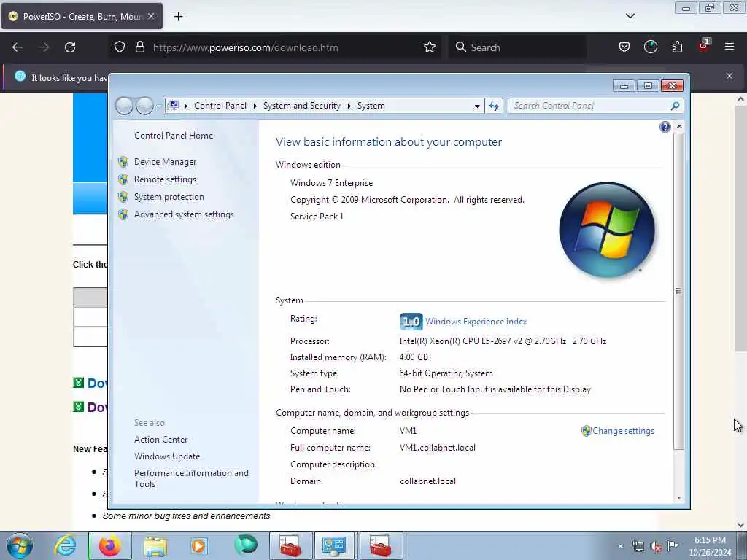This screenshot has height=560, width=747.
Task: Open Remote settings link
Action: 165,179
